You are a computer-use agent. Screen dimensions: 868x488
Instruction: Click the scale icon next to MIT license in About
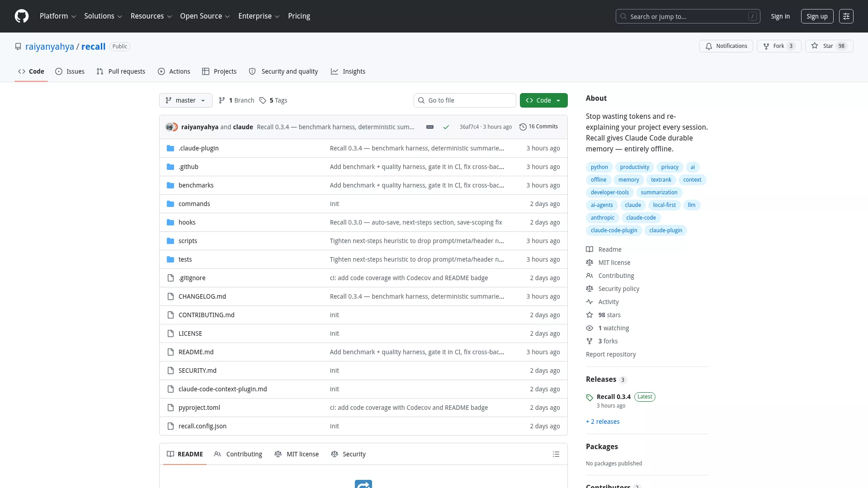point(590,263)
